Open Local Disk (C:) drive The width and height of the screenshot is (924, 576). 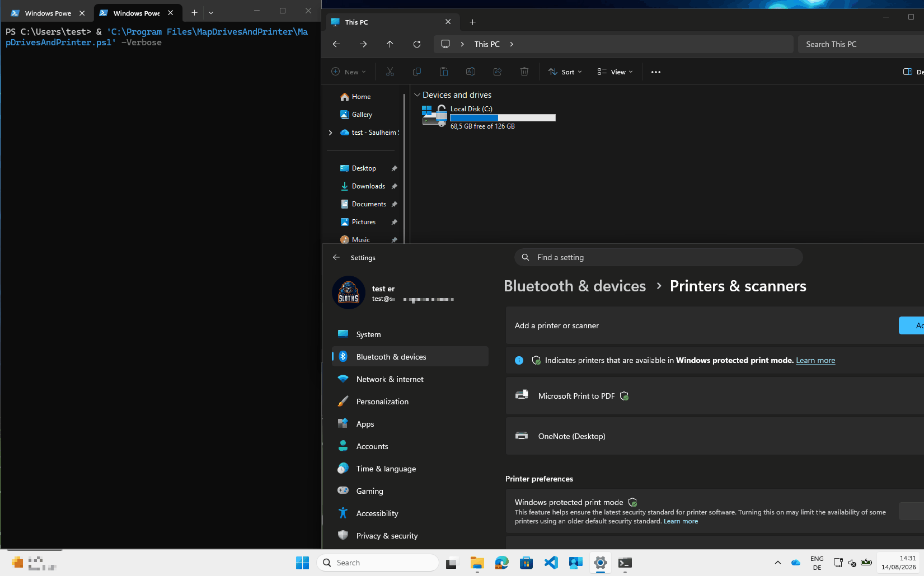click(489, 117)
